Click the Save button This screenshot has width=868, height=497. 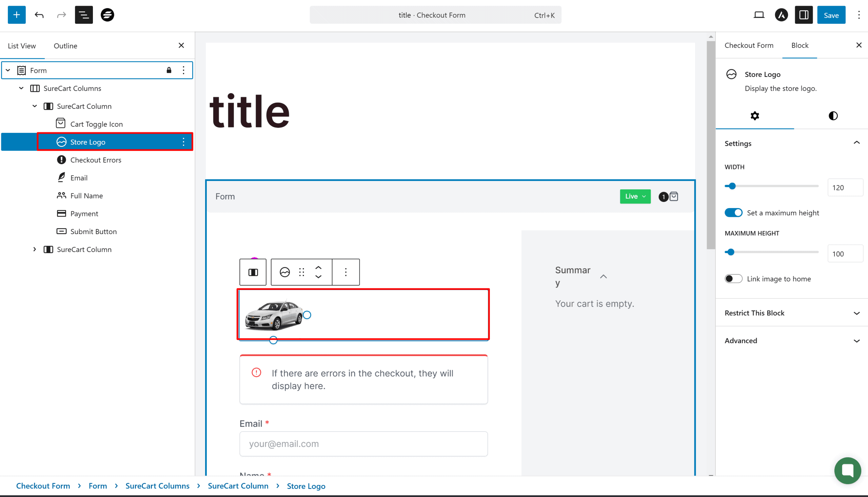coord(831,15)
